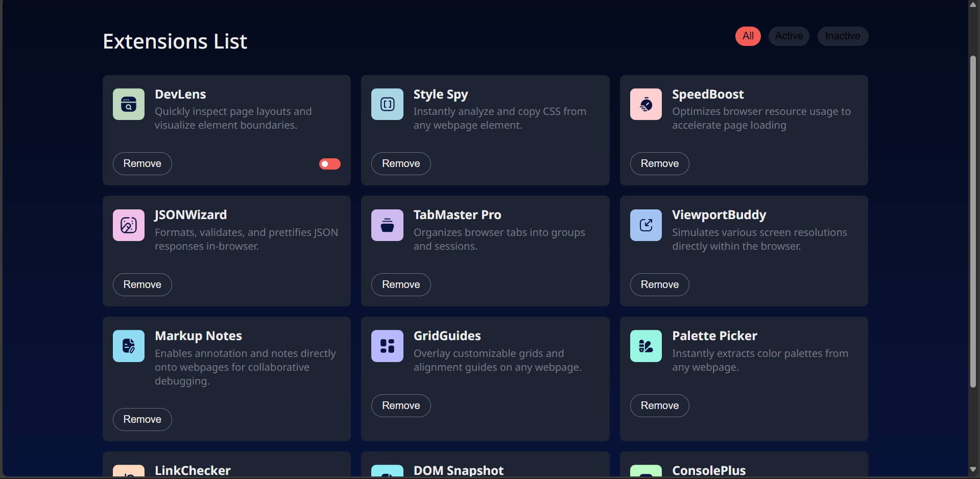Click the vertical scrollbar thumb
This screenshot has width=980, height=479.
click(973, 222)
